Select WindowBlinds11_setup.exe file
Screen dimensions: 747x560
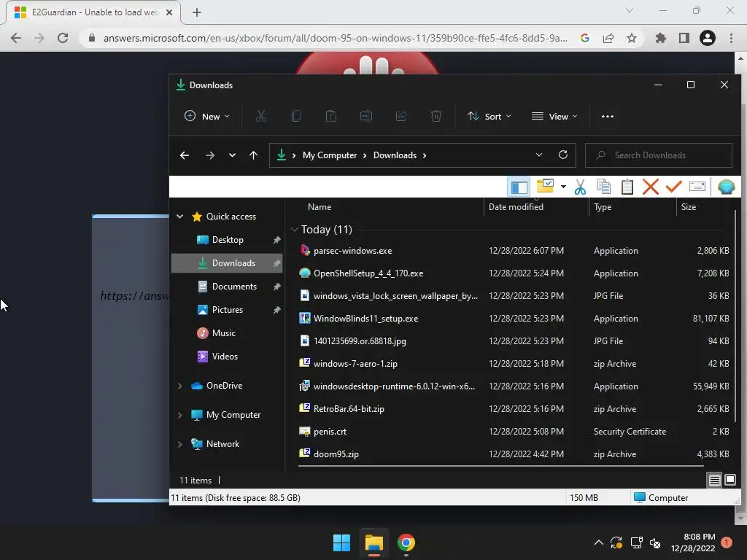click(514, 319)
